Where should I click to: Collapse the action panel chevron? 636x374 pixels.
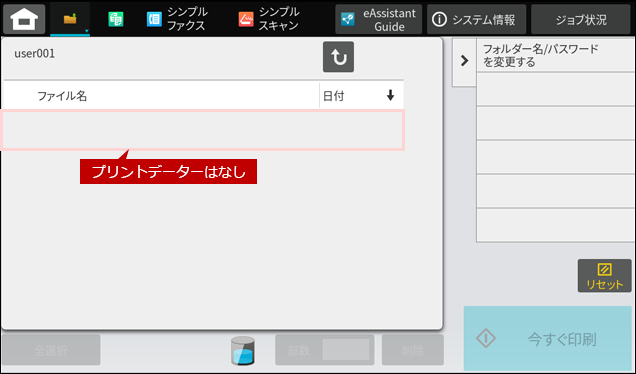click(x=464, y=61)
